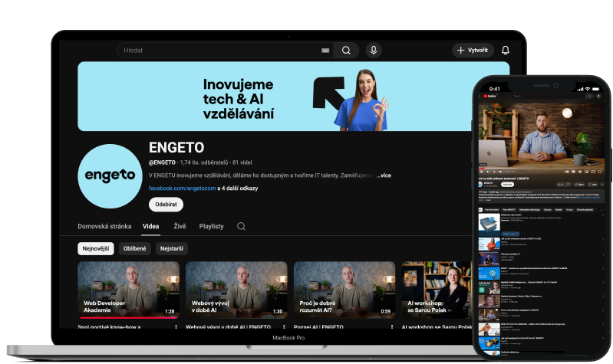Click the ENGETO channel name heading
The width and height of the screenshot is (613, 364).
coord(176,148)
